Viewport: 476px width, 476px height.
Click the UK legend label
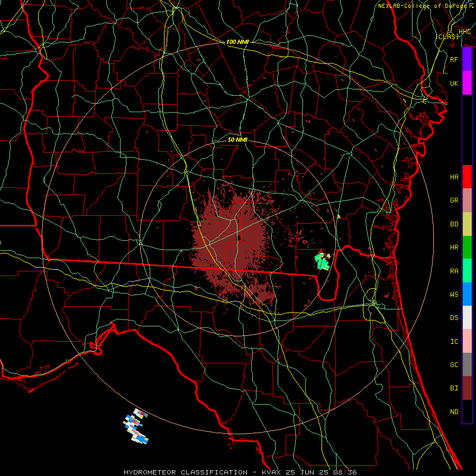(x=454, y=83)
